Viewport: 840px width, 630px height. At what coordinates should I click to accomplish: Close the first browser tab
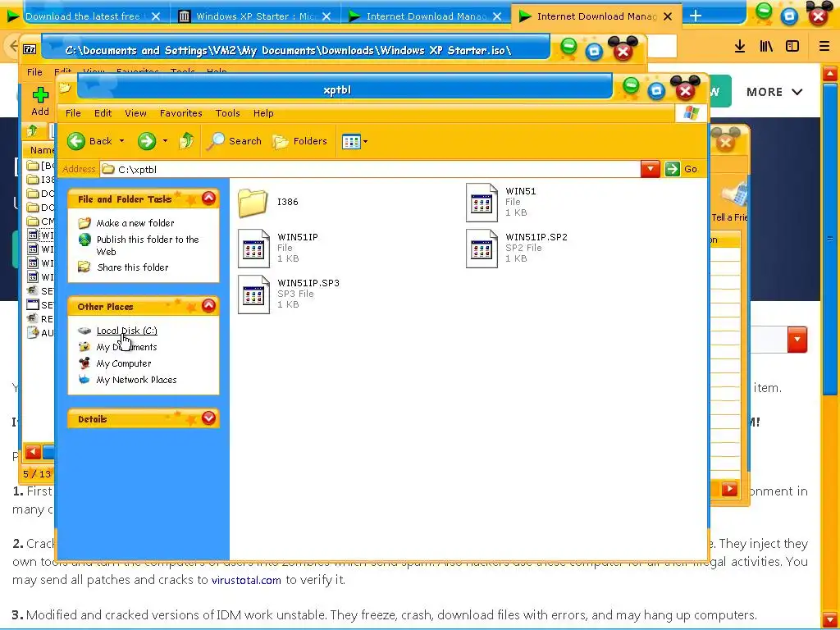pos(155,16)
